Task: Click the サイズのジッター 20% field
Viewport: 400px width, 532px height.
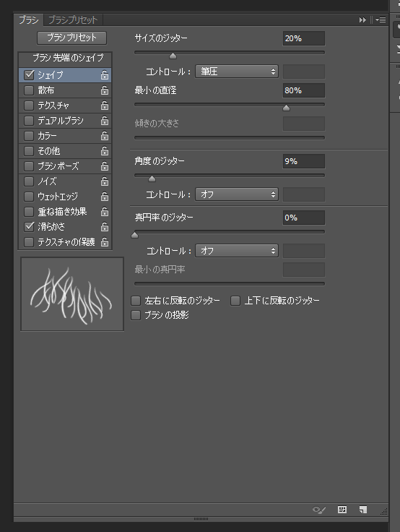Action: [x=304, y=38]
